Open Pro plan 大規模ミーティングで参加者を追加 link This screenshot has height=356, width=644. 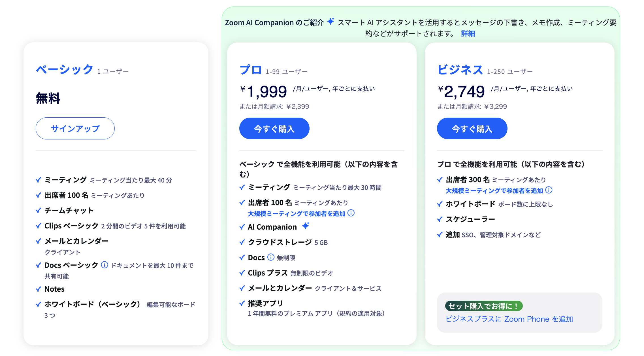pos(297,214)
